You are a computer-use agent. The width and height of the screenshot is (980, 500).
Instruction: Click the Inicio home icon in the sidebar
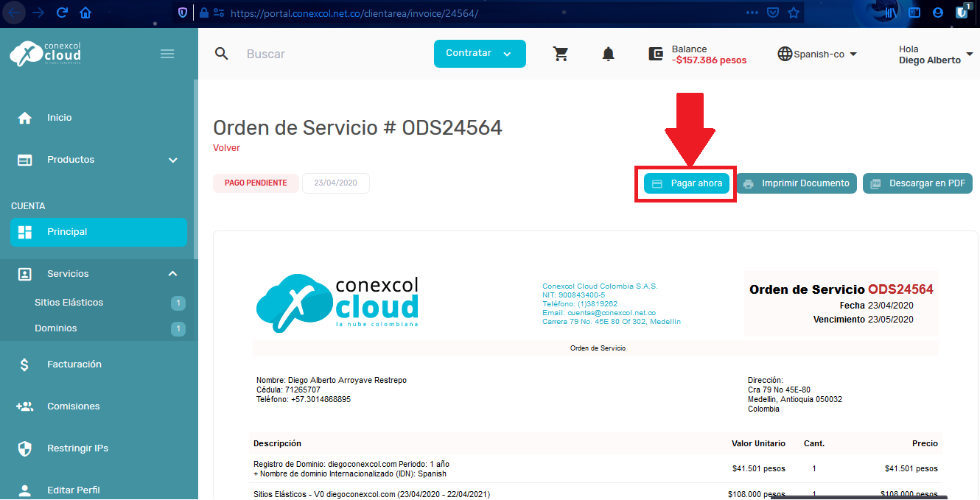25,118
